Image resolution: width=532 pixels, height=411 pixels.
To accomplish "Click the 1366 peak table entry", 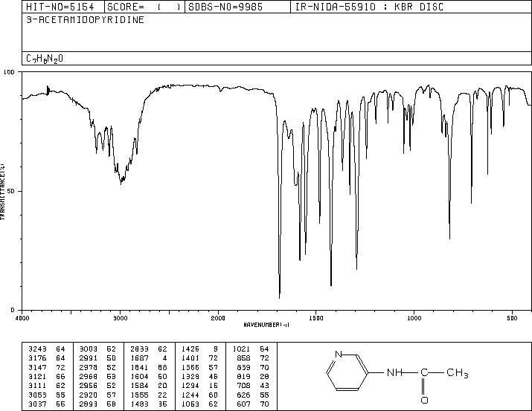I will tap(200, 367).
